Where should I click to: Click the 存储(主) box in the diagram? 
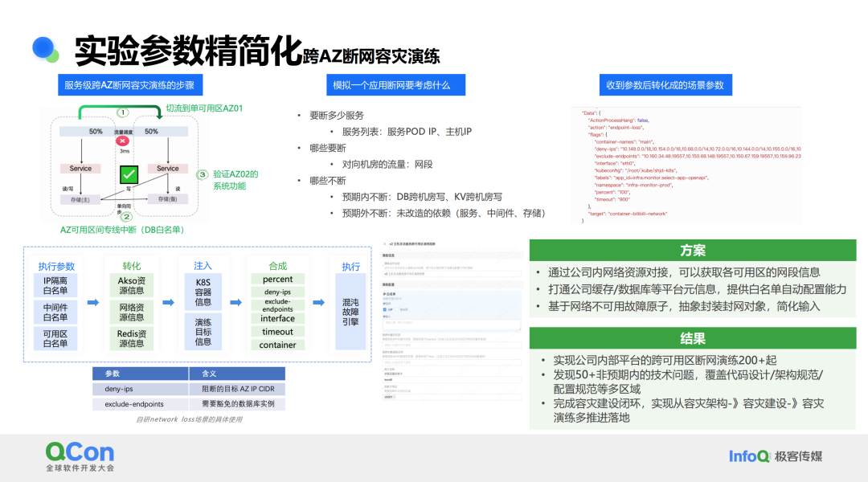point(80,200)
